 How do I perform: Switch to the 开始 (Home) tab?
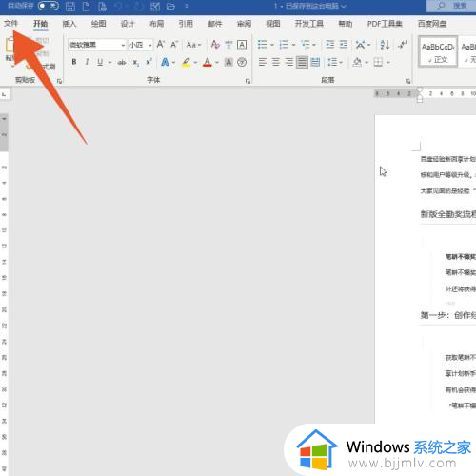pyautogui.click(x=41, y=24)
